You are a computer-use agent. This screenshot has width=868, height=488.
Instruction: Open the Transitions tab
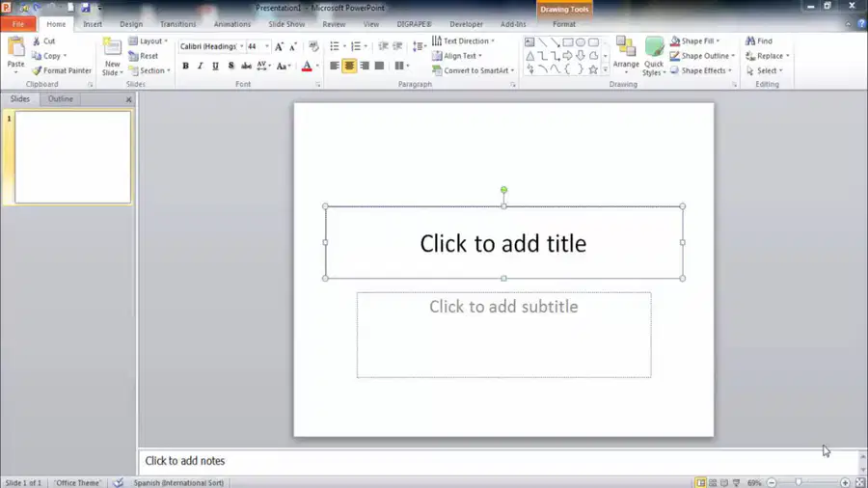pos(177,24)
